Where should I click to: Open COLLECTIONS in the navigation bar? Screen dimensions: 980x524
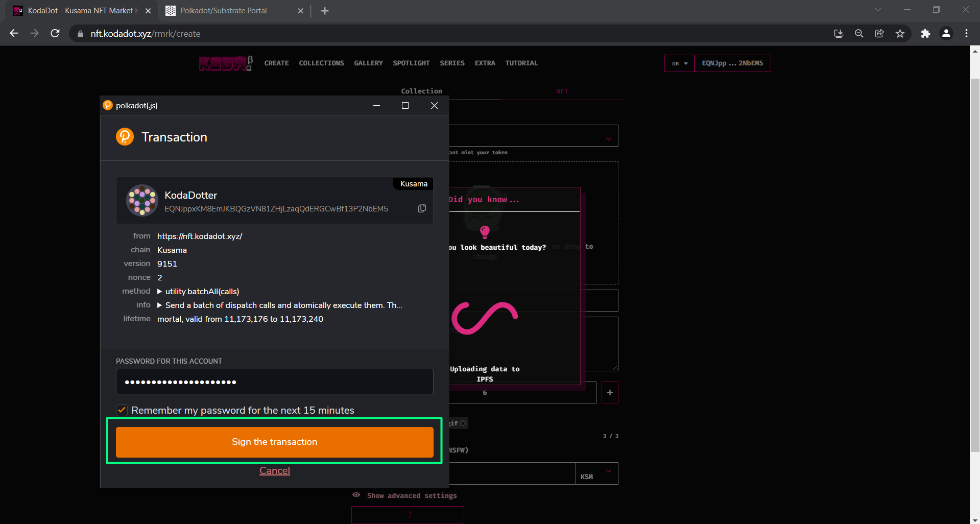pos(321,63)
